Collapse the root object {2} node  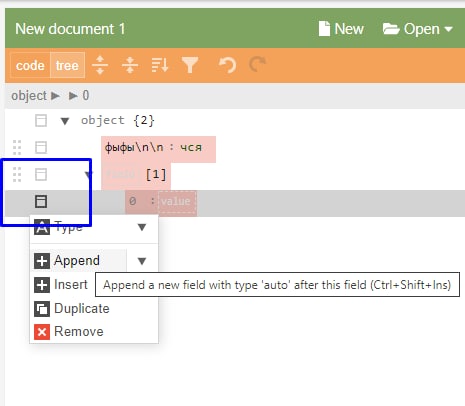coord(65,121)
